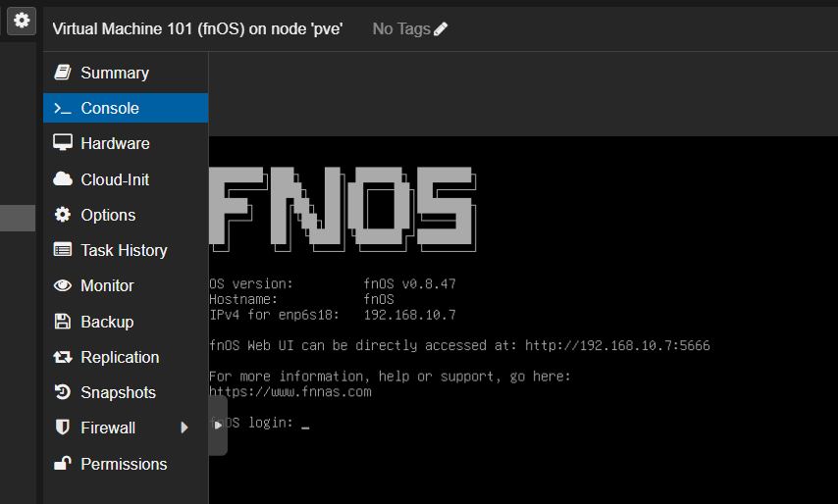This screenshot has width=838, height=504.
Task: Click the 'fnOS v0.8.47' version text
Action: coord(410,283)
